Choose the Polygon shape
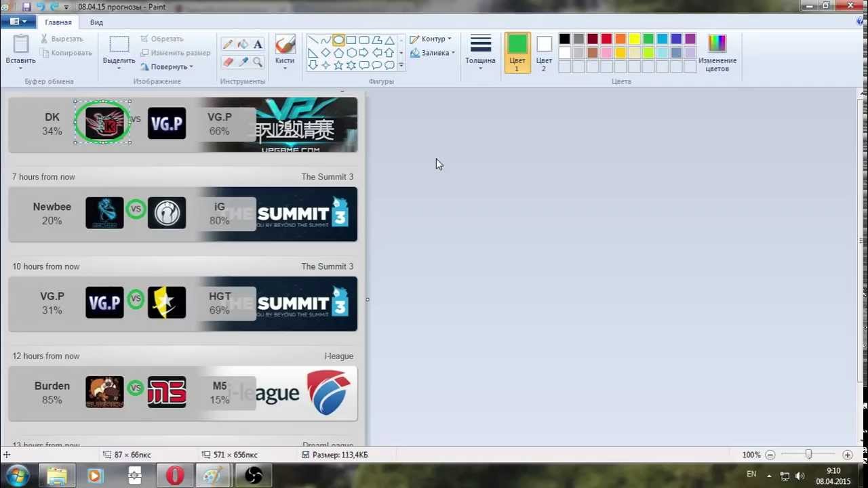This screenshot has height=488, width=868. click(377, 40)
